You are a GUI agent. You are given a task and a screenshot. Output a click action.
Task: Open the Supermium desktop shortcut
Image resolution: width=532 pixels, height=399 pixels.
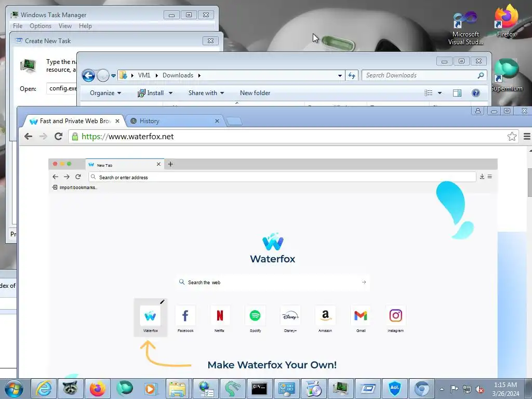pyautogui.click(x=507, y=75)
